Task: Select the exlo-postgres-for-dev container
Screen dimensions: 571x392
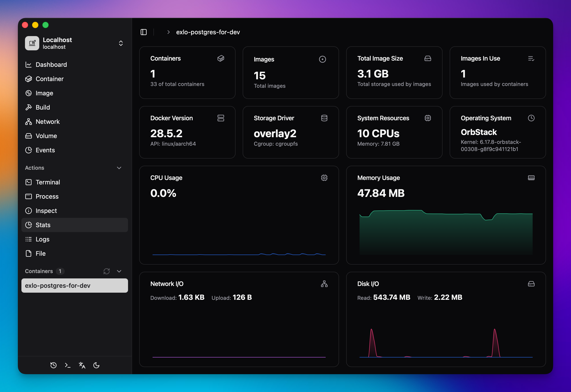Action: pos(74,286)
